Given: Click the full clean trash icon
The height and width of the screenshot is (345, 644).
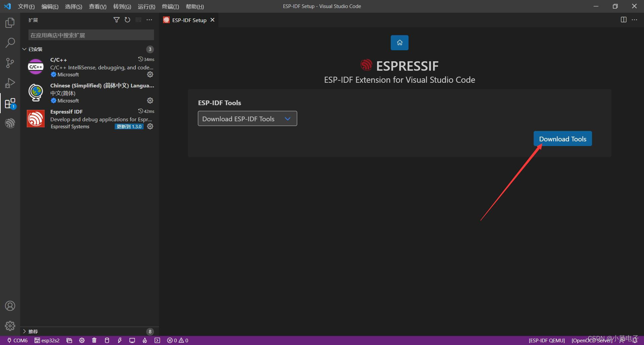Looking at the screenshot, I should (x=94, y=340).
